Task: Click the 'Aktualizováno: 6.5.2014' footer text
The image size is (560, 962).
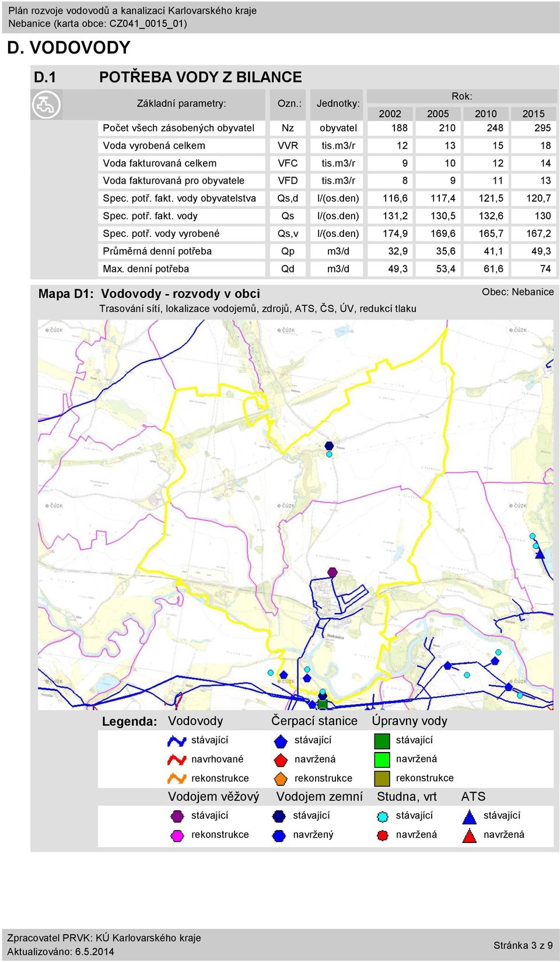Action: click(x=61, y=951)
